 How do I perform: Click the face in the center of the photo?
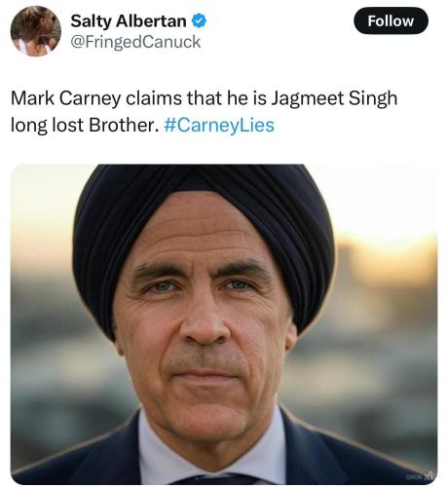(x=205, y=324)
